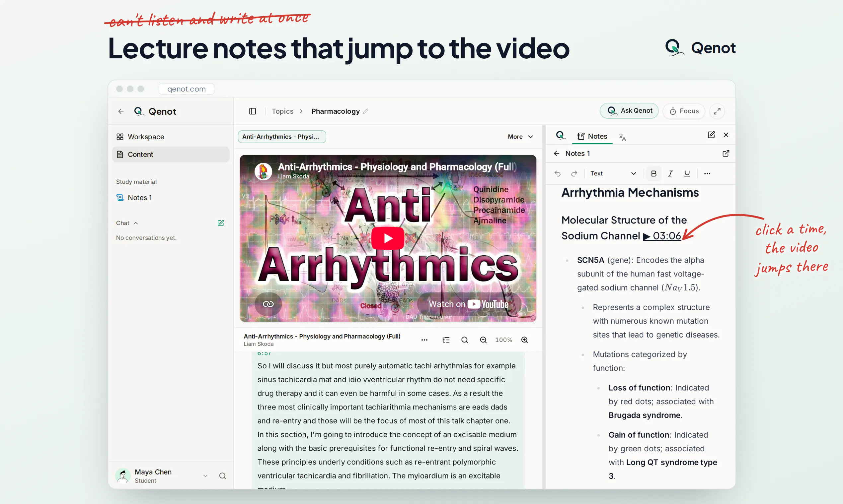843x504 pixels.
Task: Undo last note edit
Action: click(x=558, y=173)
